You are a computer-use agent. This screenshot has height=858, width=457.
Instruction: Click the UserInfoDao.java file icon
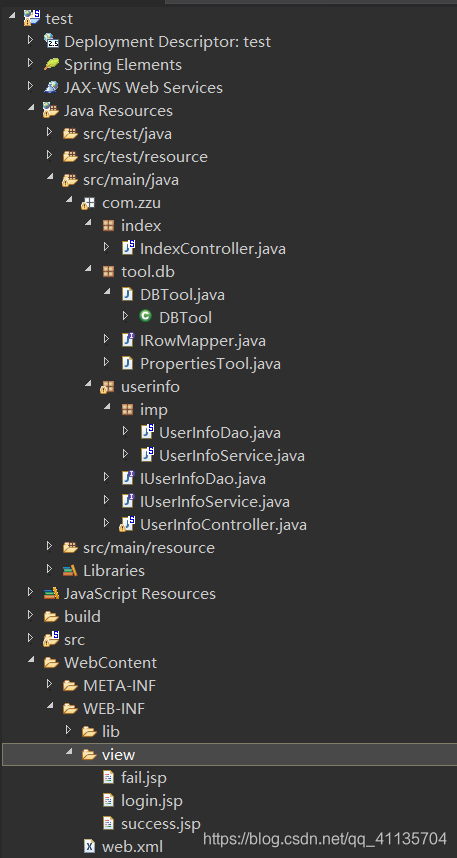coord(147,432)
